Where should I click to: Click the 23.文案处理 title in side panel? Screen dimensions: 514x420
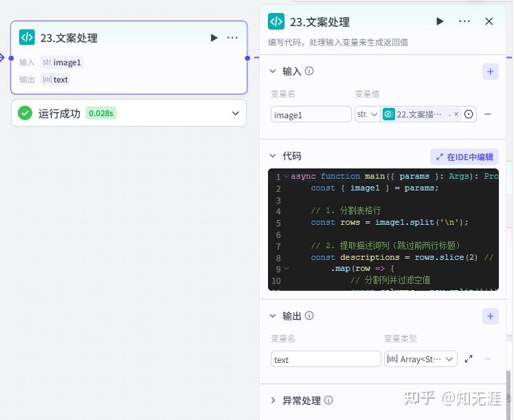coord(320,22)
